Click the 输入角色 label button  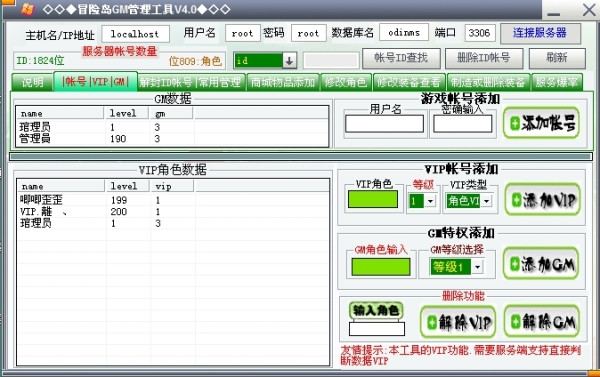tap(376, 310)
